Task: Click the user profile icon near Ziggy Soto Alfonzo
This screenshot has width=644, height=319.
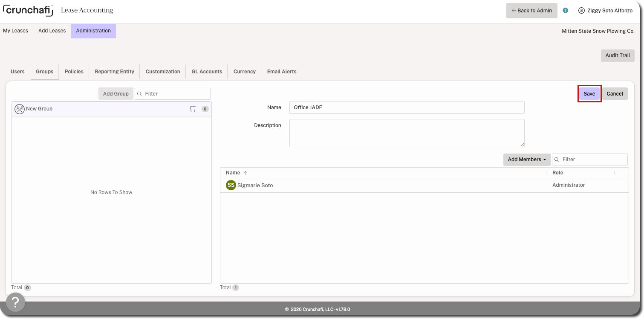Action: 581,10
